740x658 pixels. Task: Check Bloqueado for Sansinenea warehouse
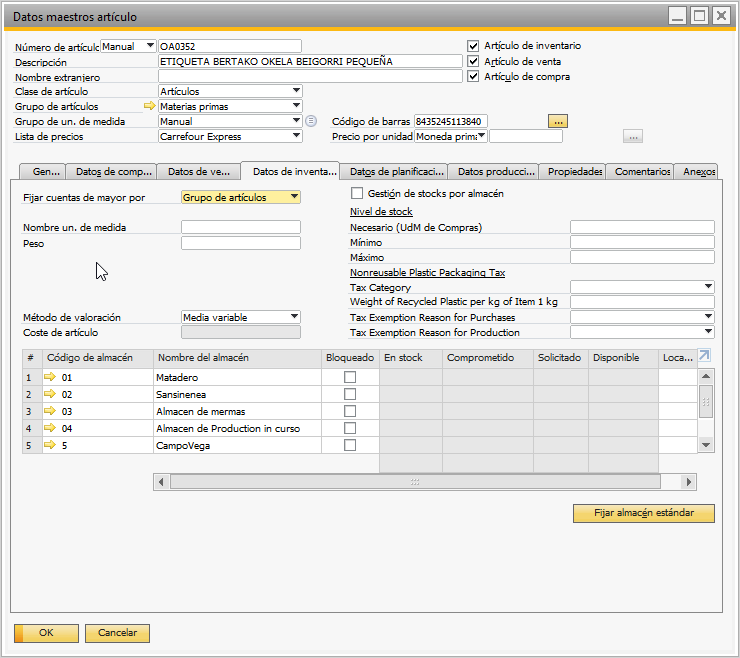pos(350,394)
